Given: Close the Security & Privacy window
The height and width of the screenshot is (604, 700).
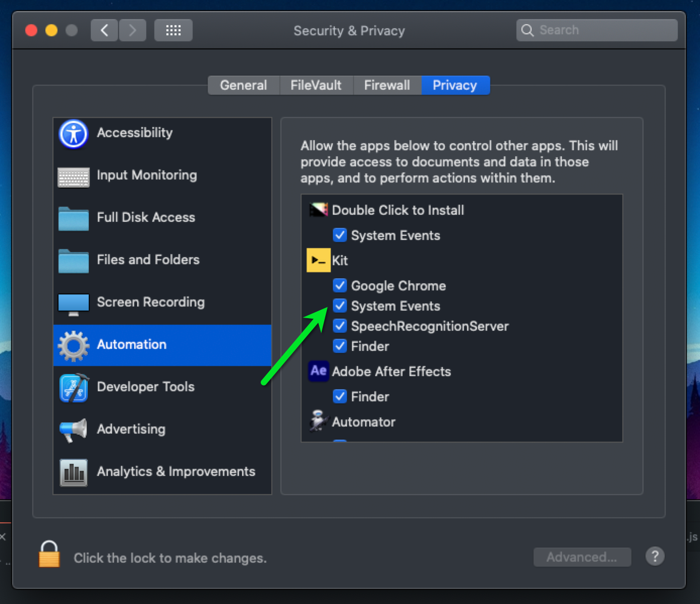Looking at the screenshot, I should pos(31,30).
